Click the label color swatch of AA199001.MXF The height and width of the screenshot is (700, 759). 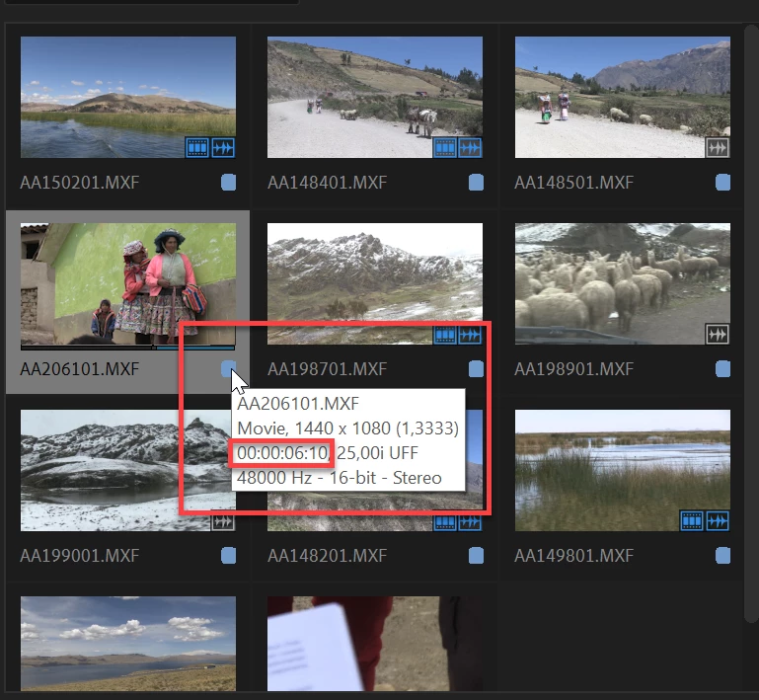point(228,555)
